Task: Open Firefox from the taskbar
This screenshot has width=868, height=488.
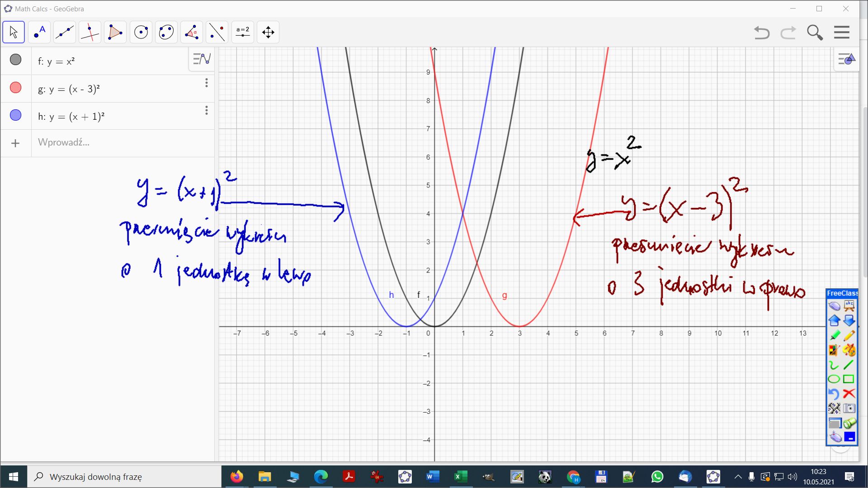Action: (236, 477)
